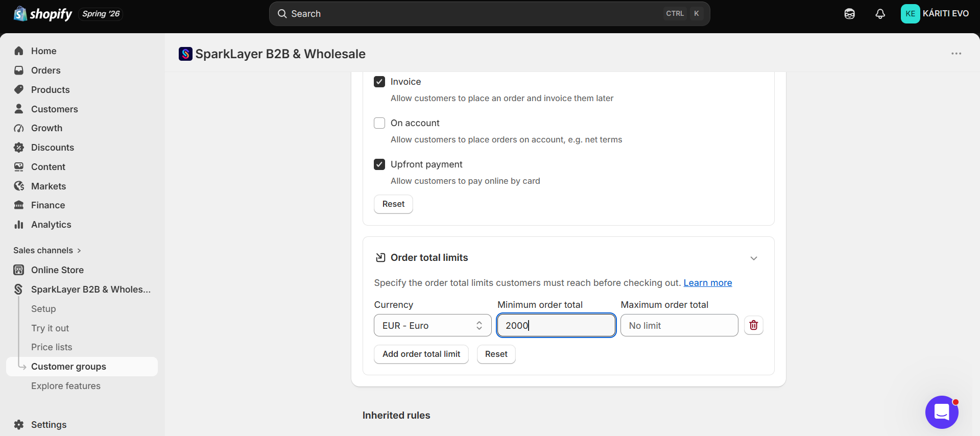Click the SparkLayer app logo in header
This screenshot has height=436, width=980.
(x=185, y=54)
